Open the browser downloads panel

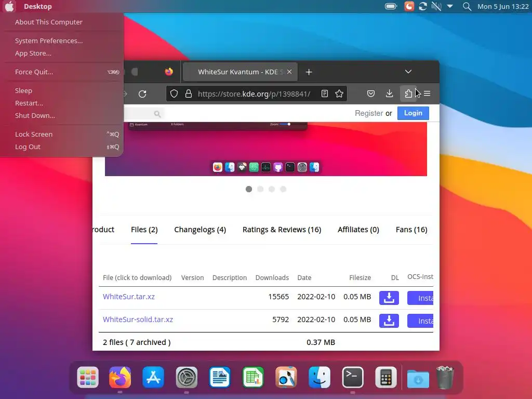pos(390,94)
